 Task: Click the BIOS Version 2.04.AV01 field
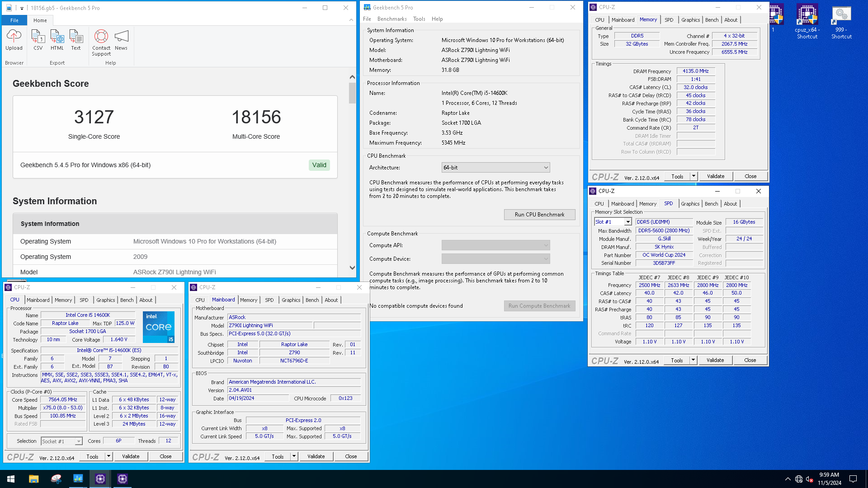[294, 390]
